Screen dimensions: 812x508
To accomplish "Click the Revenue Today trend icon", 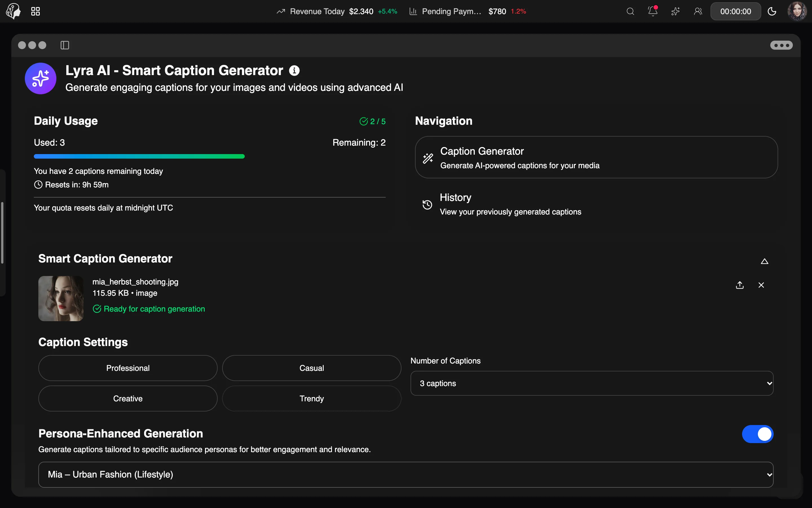I will [x=281, y=11].
